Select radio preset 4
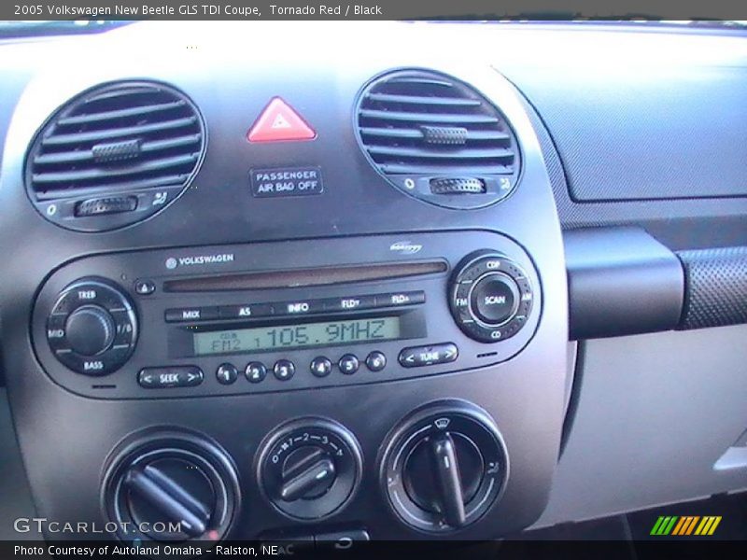 320,367
